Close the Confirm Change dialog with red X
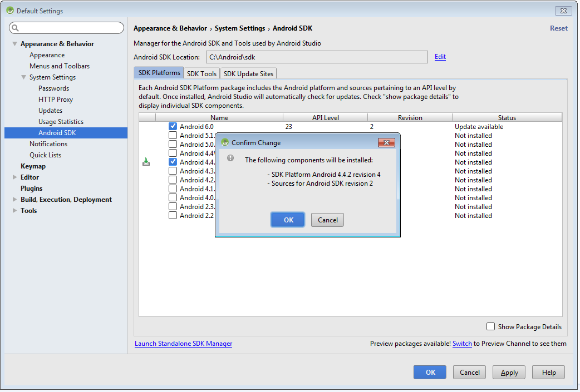 coord(386,142)
